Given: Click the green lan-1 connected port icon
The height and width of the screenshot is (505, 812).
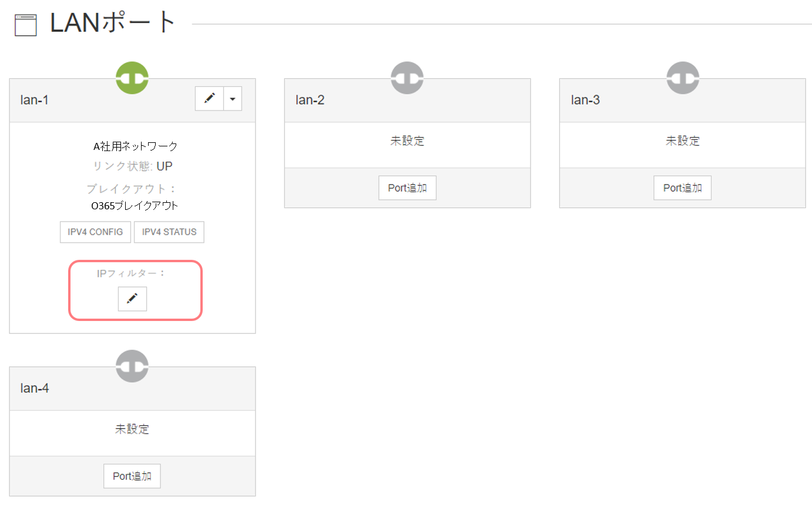Looking at the screenshot, I should 132,78.
